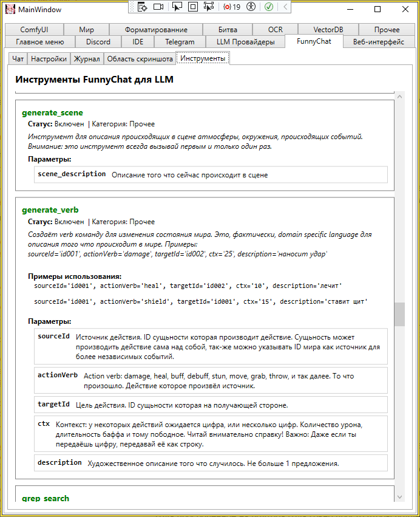Activate the select element cursor tool
This screenshot has height=517, width=420.
point(177,7)
